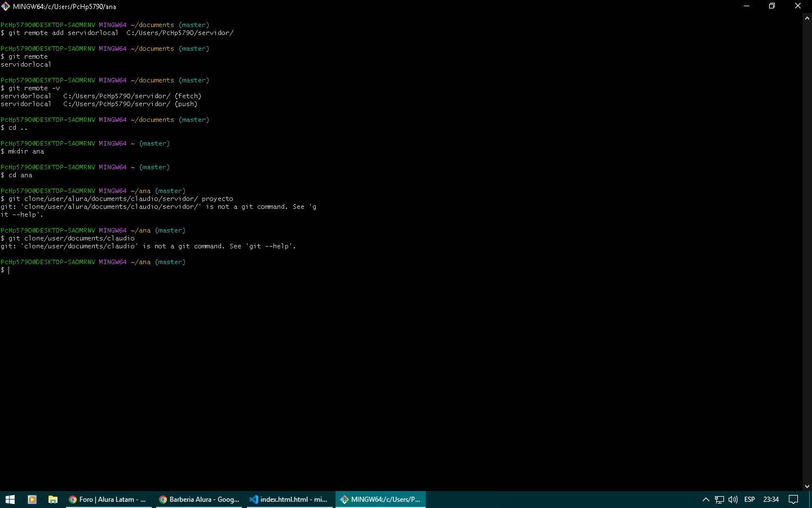Click the 'cd ..' command line

pyautogui.click(x=14, y=128)
